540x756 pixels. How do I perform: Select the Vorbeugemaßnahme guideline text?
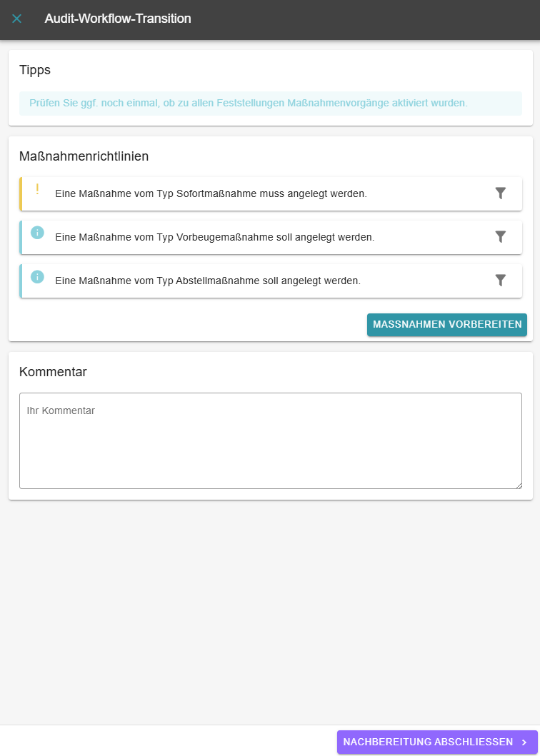click(x=214, y=238)
